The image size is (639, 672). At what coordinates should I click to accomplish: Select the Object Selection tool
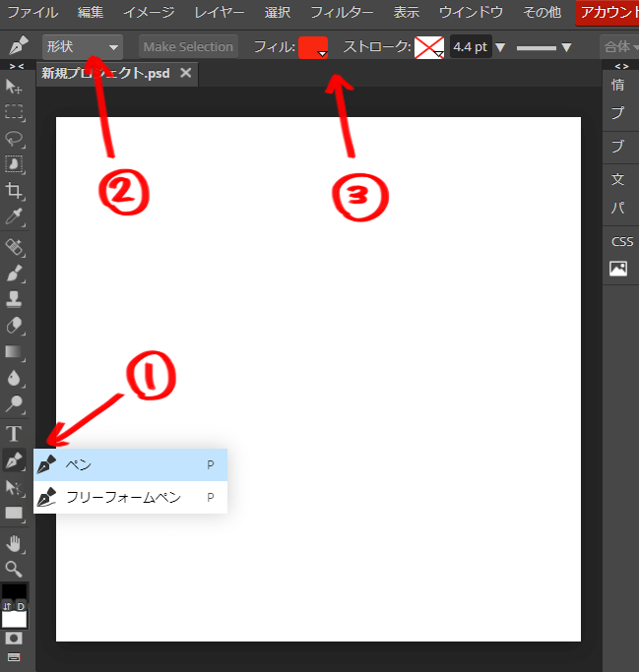[14, 164]
